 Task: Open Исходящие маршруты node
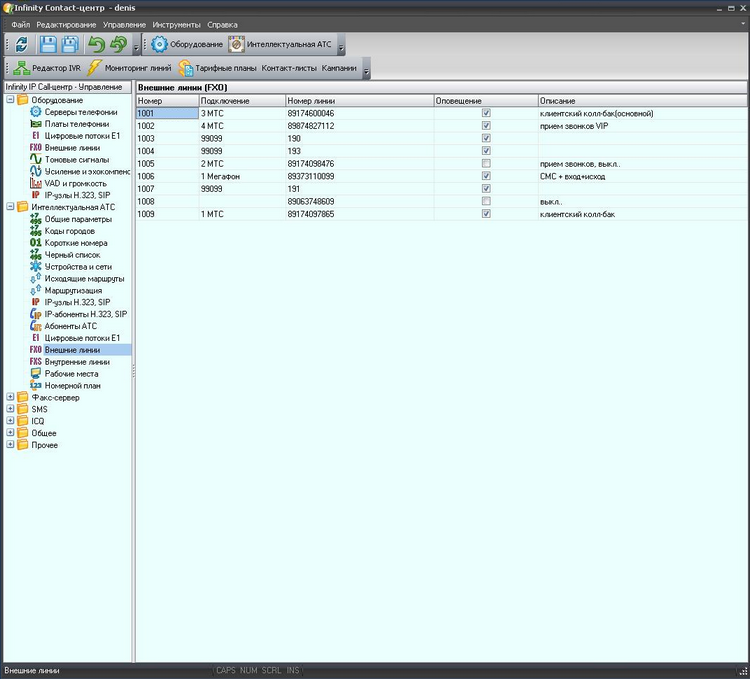84,278
